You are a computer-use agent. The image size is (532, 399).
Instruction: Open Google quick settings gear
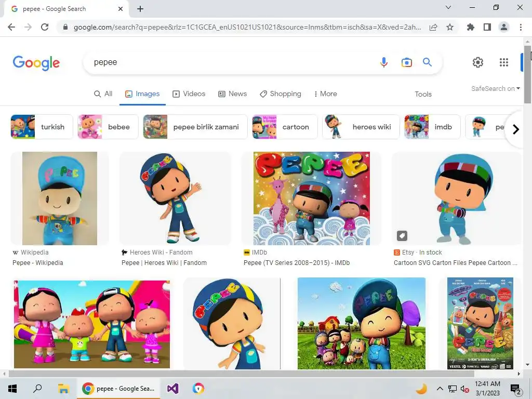pyautogui.click(x=478, y=62)
